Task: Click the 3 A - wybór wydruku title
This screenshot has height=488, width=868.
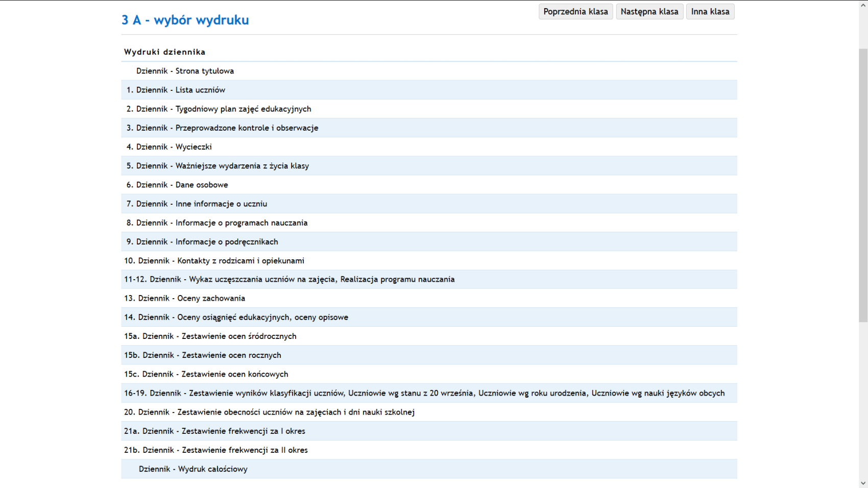Action: (185, 20)
